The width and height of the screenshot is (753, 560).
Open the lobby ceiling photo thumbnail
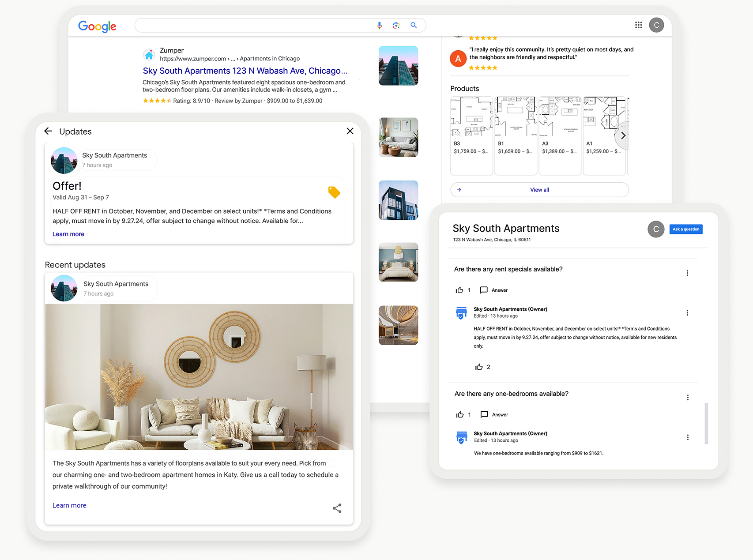pyautogui.click(x=398, y=325)
